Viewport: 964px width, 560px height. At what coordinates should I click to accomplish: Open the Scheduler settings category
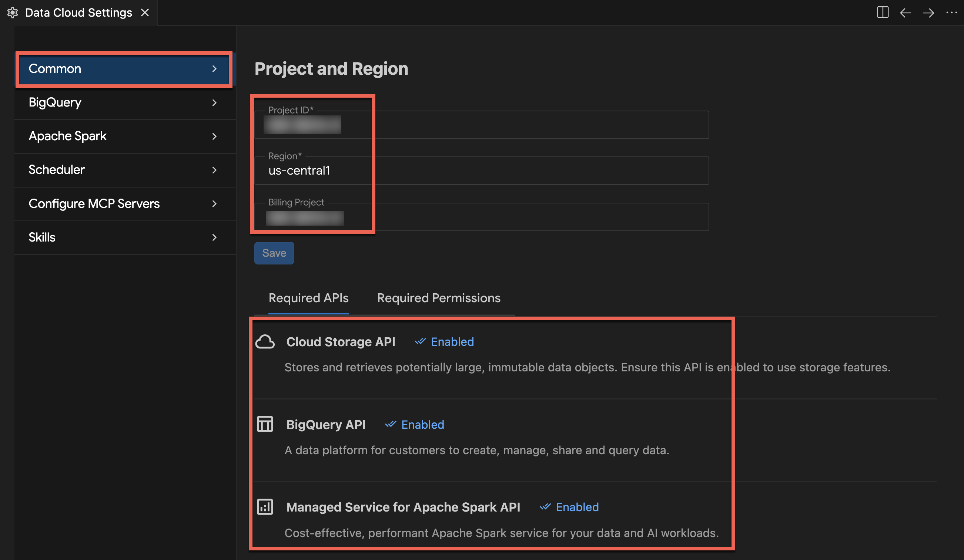(x=125, y=170)
